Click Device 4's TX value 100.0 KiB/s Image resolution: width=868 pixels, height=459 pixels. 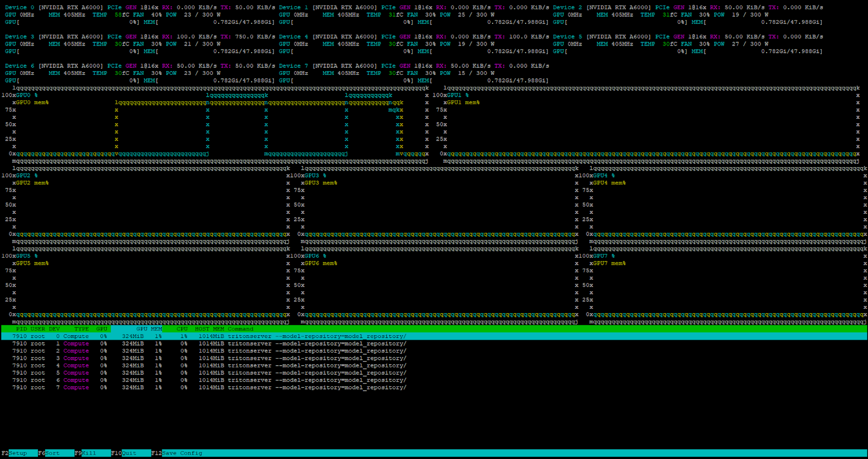click(529, 37)
